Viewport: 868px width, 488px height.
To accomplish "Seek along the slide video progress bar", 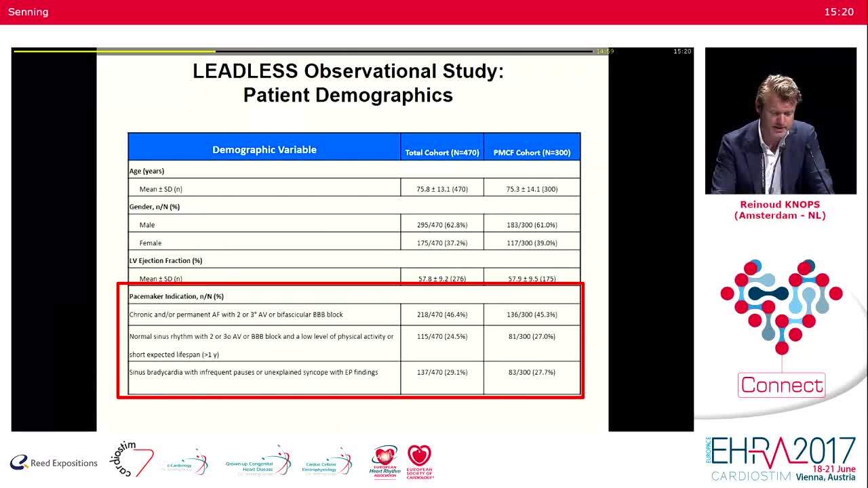I will point(303,51).
